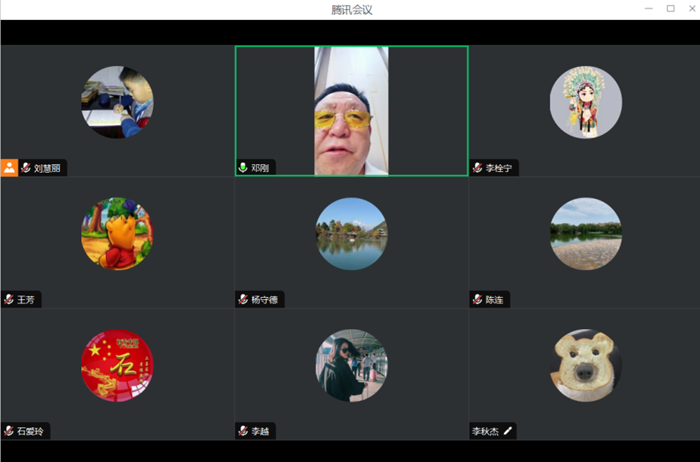Screen dimensions: 700x462
Task: Select 邓刚's active video tile
Action: click(351, 110)
